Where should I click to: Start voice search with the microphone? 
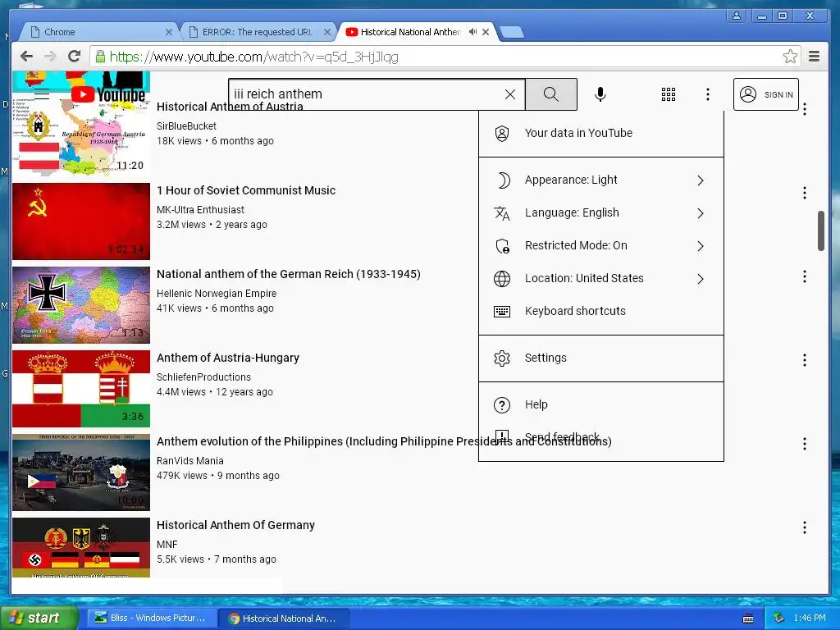click(600, 94)
